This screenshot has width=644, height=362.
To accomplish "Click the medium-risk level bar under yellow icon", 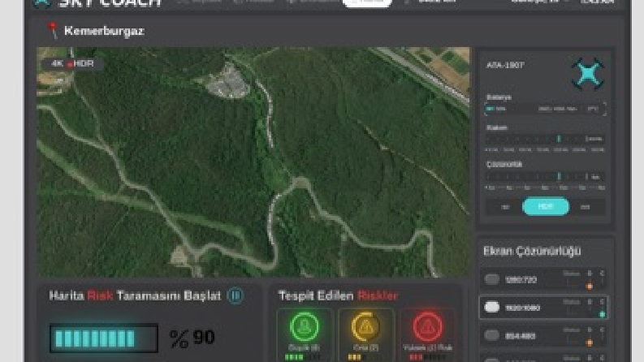I will point(365,357).
